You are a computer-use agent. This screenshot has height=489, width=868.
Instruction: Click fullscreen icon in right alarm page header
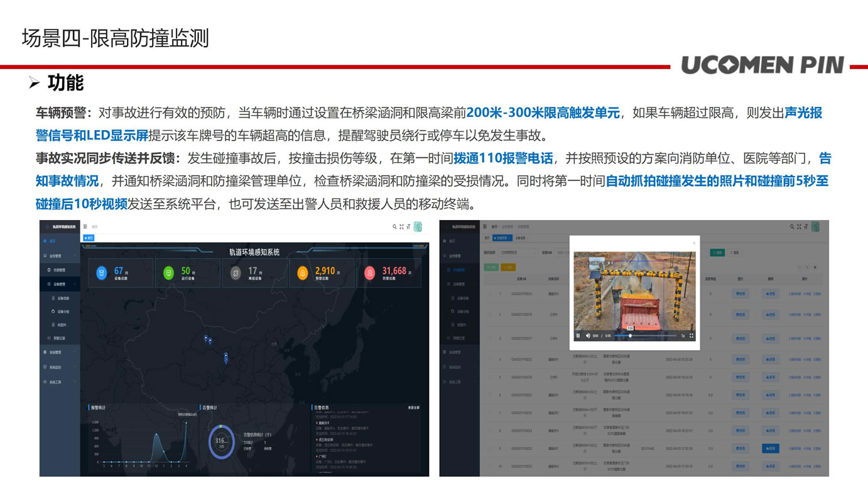point(800,226)
